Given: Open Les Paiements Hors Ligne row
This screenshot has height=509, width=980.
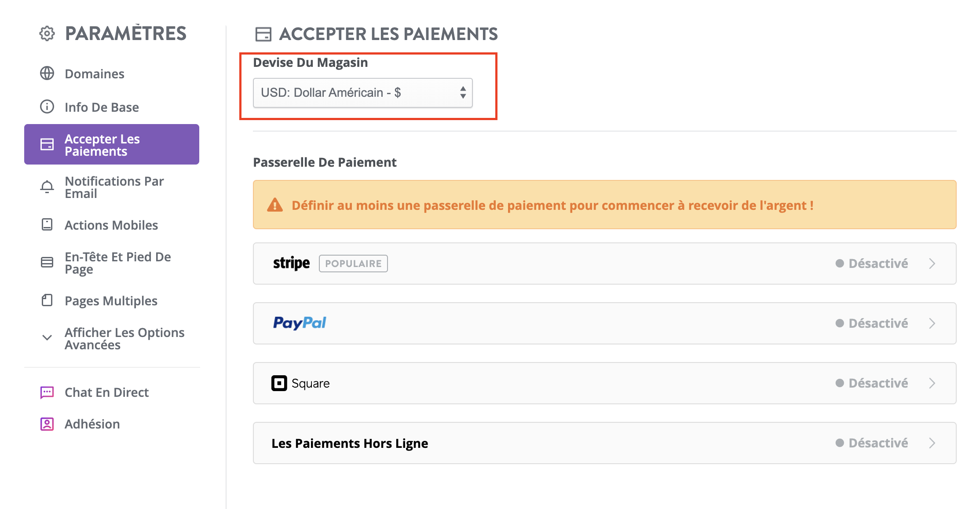Looking at the screenshot, I should tap(605, 443).
